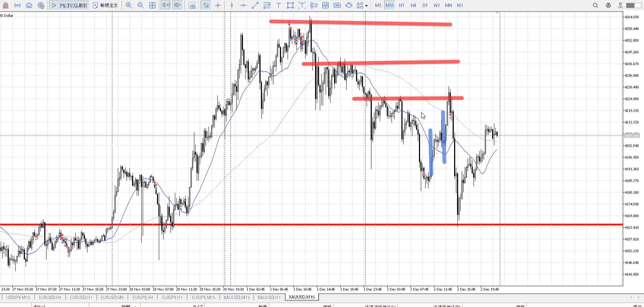The height and width of the screenshot is (307, 644).
Task: Select the crosshair tool
Action: (x=218, y=5)
